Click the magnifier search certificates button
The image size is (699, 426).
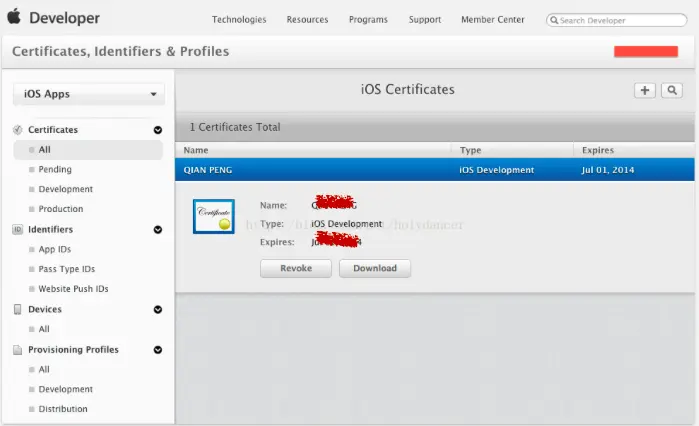coord(672,90)
